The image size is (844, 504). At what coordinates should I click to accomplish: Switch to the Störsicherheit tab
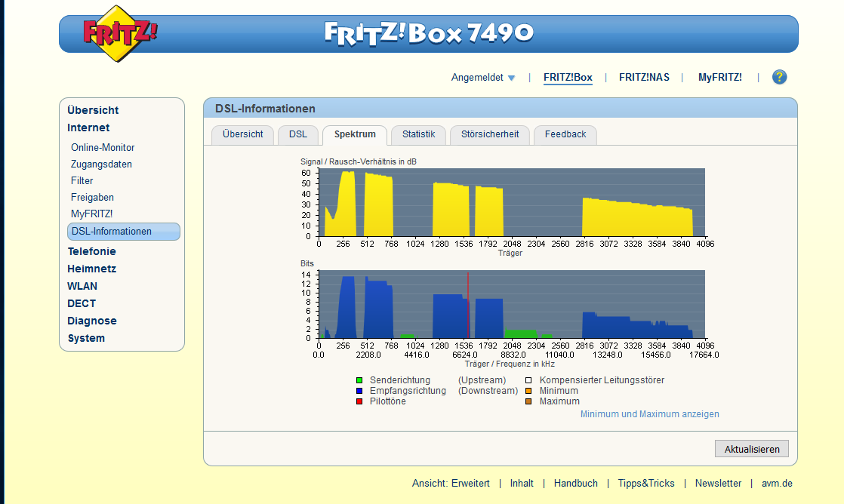click(490, 134)
